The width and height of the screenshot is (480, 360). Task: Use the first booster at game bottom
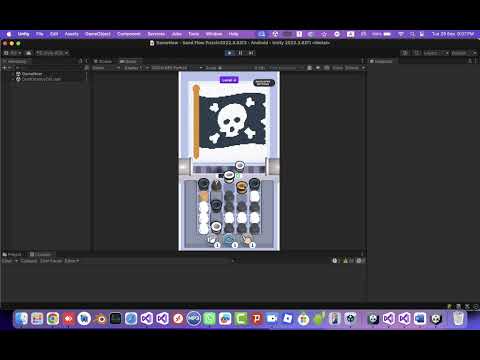tap(212, 240)
